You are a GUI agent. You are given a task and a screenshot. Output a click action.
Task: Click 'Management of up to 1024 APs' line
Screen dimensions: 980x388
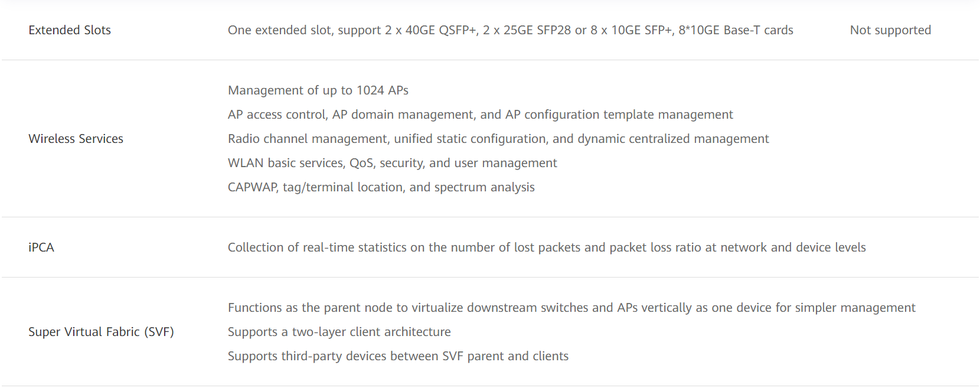pyautogui.click(x=318, y=90)
